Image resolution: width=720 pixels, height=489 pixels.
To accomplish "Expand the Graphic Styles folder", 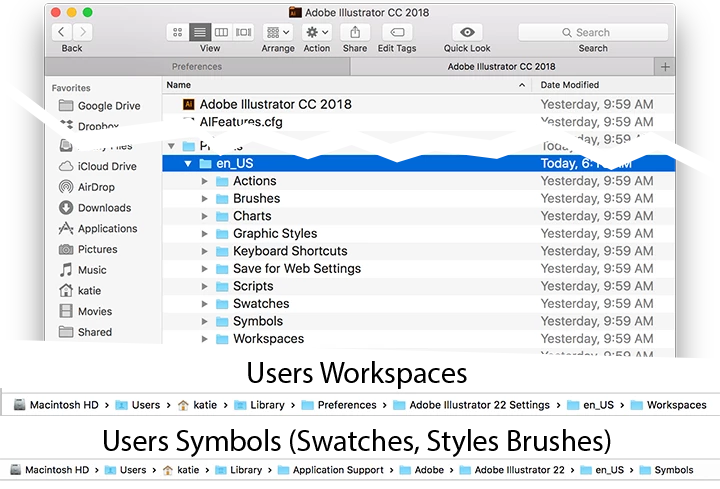I will coord(204,234).
